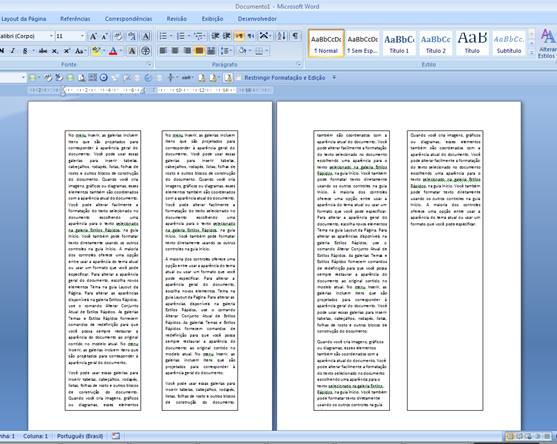This screenshot has width=557, height=444.
Task: Open the Parágrafo dialog launcher
Action: click(x=299, y=64)
